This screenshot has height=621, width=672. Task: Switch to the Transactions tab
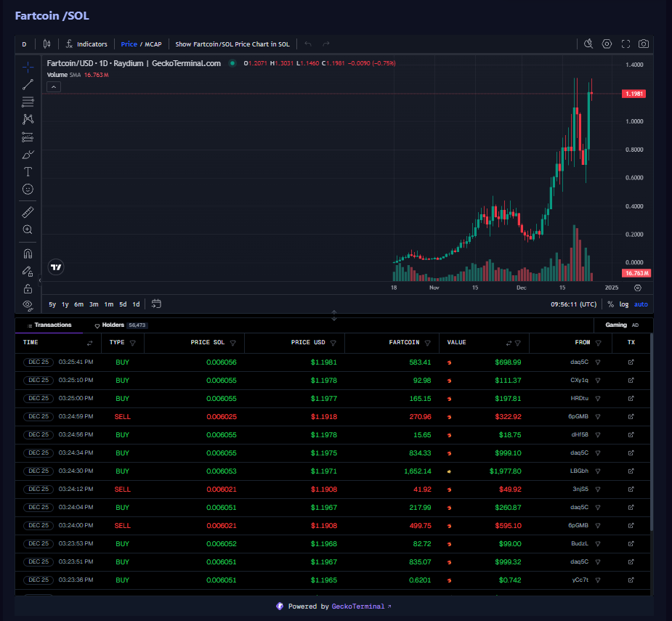tap(49, 325)
